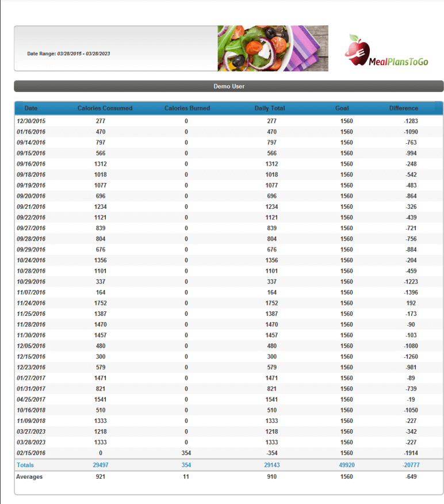444x504 pixels.
Task: Click the Calories Burned column header
Action: (187, 108)
